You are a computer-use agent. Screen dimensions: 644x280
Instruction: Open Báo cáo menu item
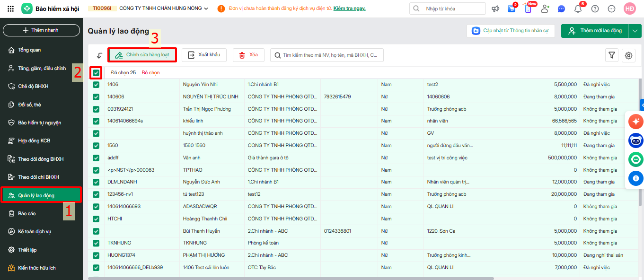[x=26, y=214]
